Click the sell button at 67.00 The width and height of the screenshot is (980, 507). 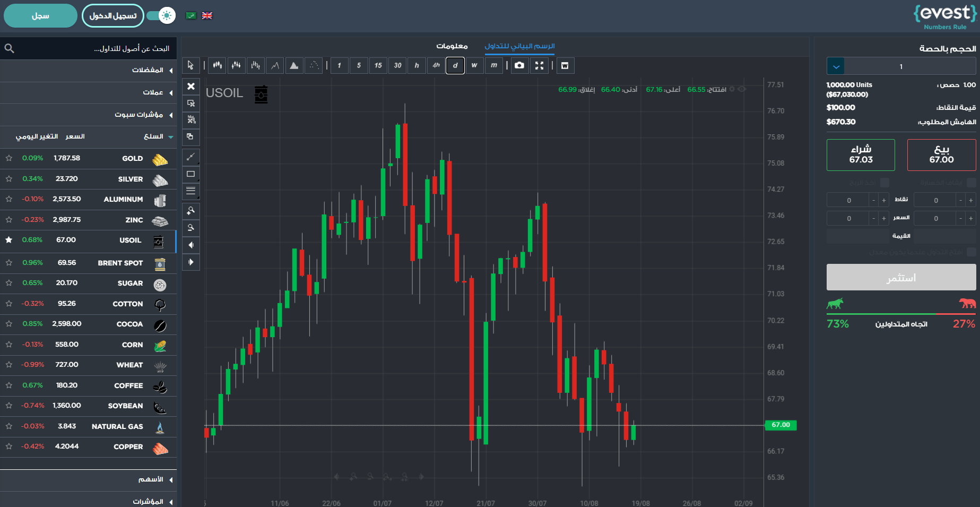click(941, 154)
